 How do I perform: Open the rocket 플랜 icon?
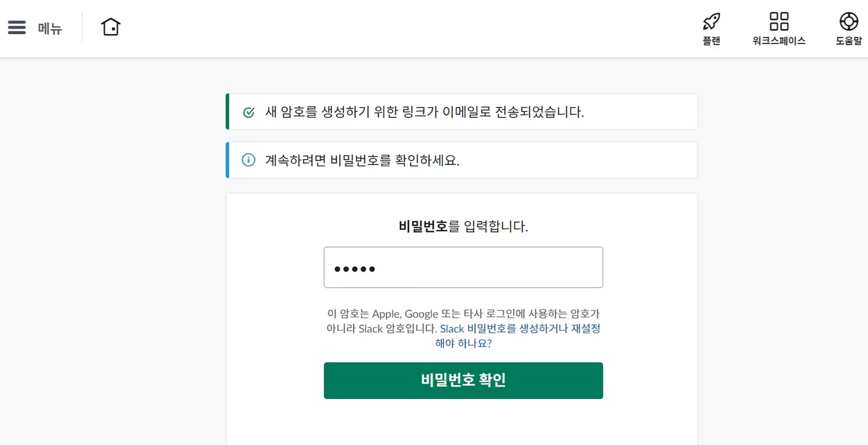point(711,21)
